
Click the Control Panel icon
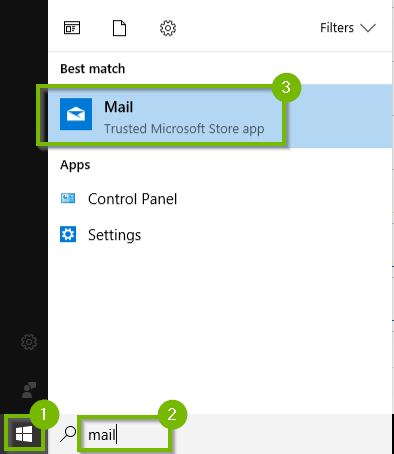tap(68, 198)
